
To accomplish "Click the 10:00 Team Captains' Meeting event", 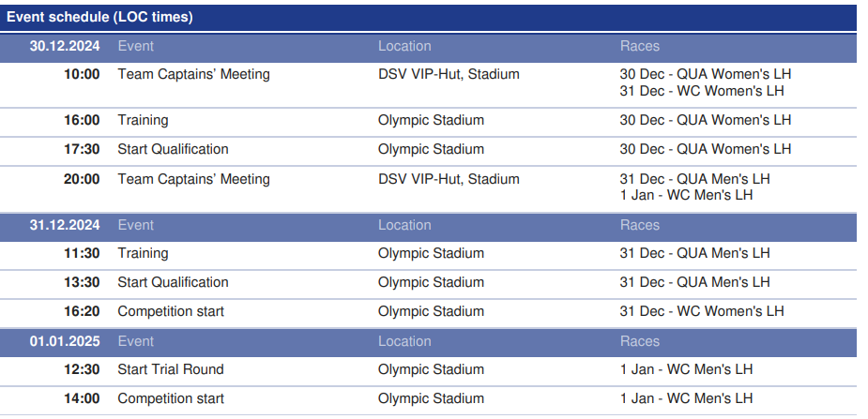I will (x=193, y=74).
